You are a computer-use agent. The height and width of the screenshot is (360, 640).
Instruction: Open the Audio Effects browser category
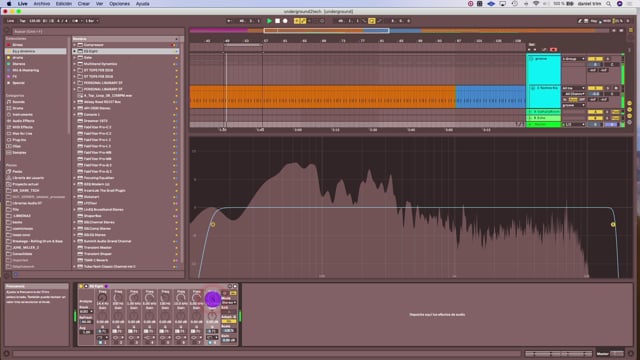(x=23, y=121)
